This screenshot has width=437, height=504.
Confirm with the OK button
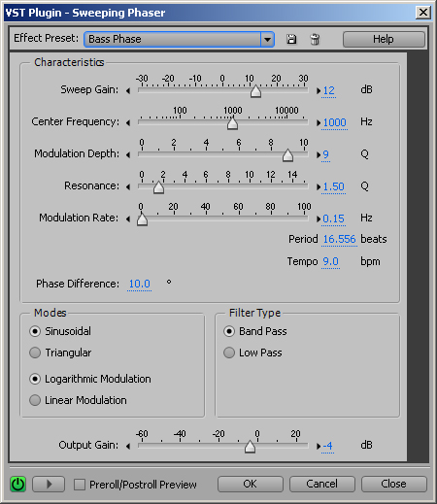point(251,484)
